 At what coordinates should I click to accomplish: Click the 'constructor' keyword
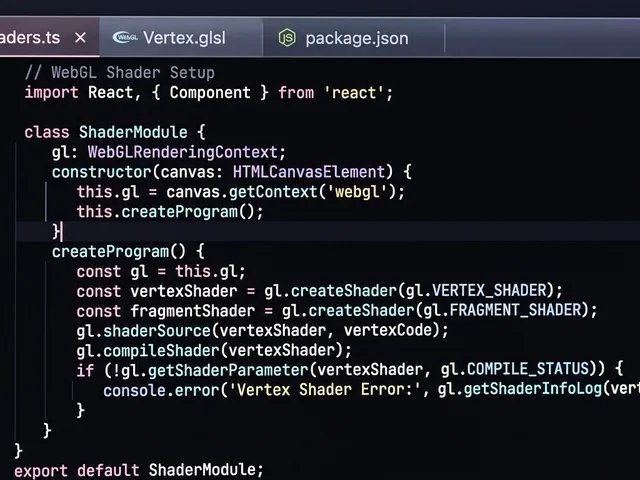pos(102,172)
